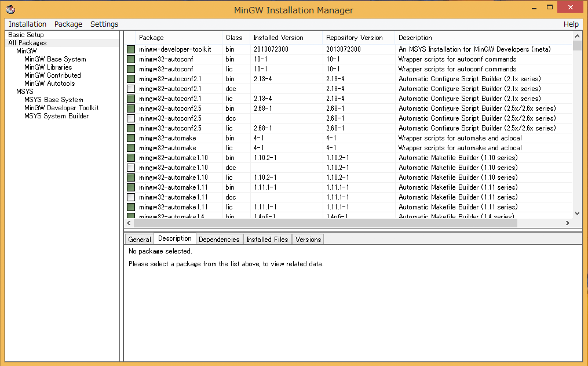Mark the mingw32-automake1.11 doc checkbox
Image resolution: width=588 pixels, height=366 pixels.
[x=131, y=197]
